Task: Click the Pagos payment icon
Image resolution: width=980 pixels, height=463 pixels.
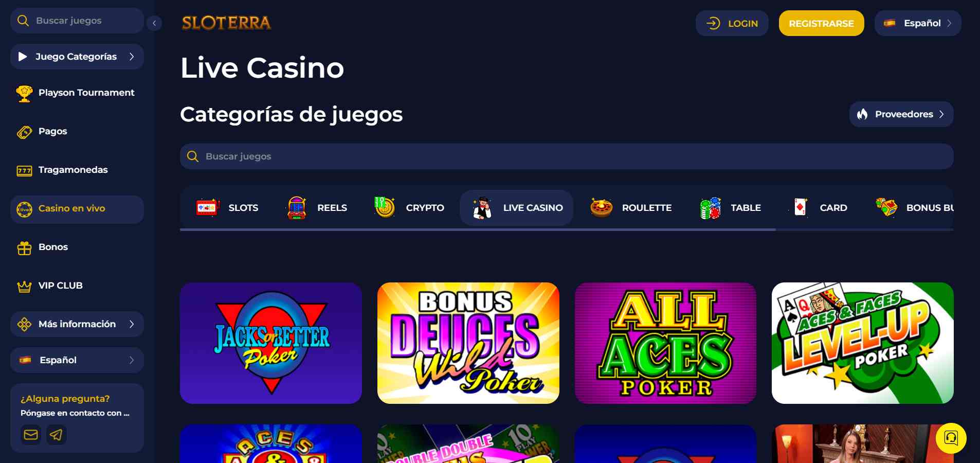Action: point(24,132)
